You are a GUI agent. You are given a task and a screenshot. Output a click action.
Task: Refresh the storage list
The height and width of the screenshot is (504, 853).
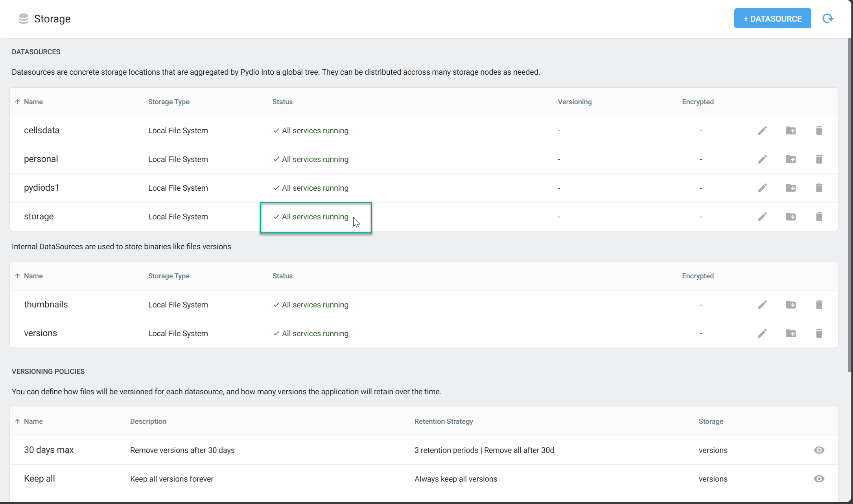coord(828,18)
